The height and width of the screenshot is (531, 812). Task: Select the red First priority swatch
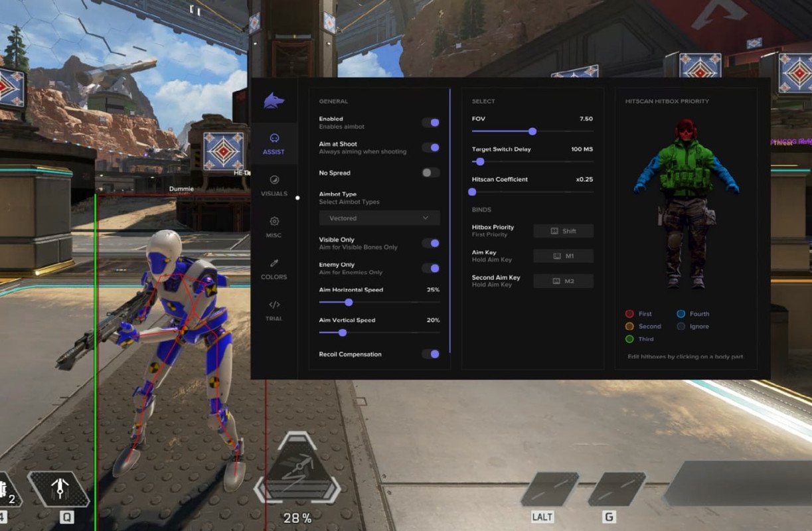click(629, 314)
